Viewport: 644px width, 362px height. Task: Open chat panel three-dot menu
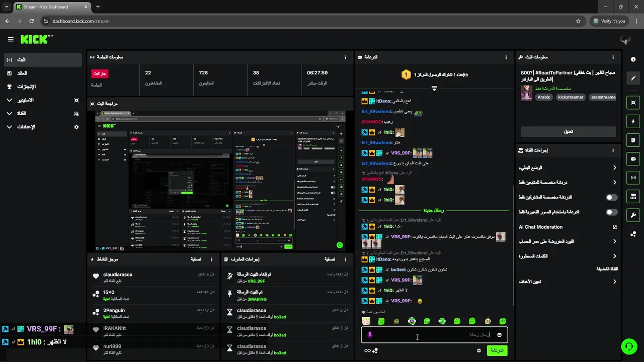click(x=506, y=57)
